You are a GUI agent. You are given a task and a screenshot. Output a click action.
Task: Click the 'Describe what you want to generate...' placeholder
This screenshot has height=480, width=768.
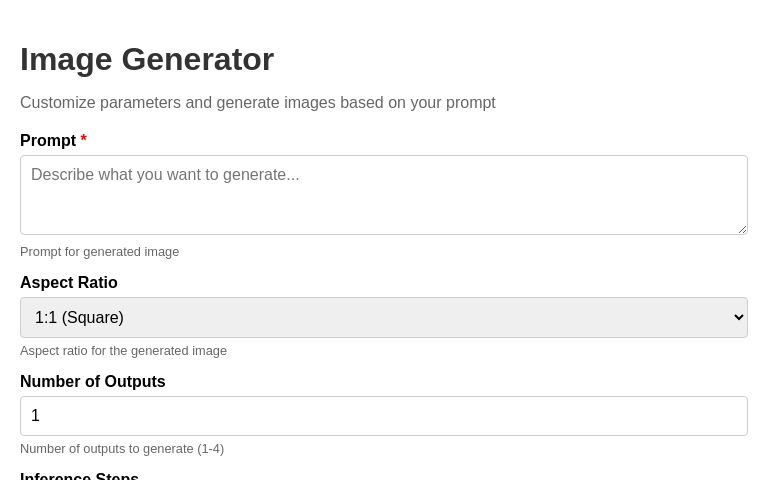(165, 175)
